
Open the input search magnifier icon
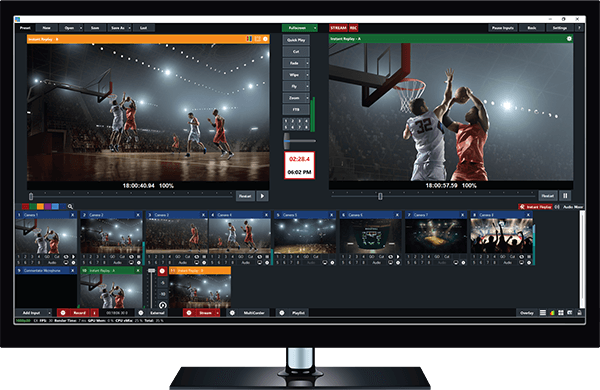(x=70, y=206)
